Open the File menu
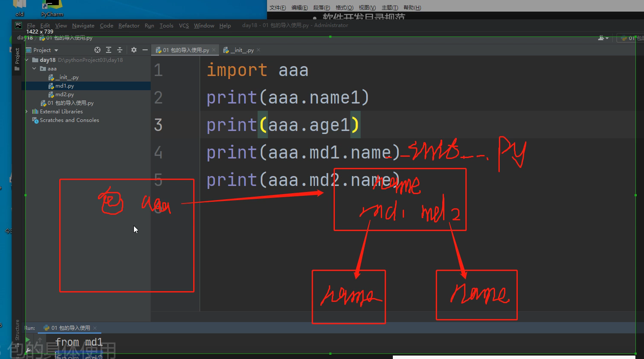This screenshot has width=644, height=359. (x=31, y=26)
